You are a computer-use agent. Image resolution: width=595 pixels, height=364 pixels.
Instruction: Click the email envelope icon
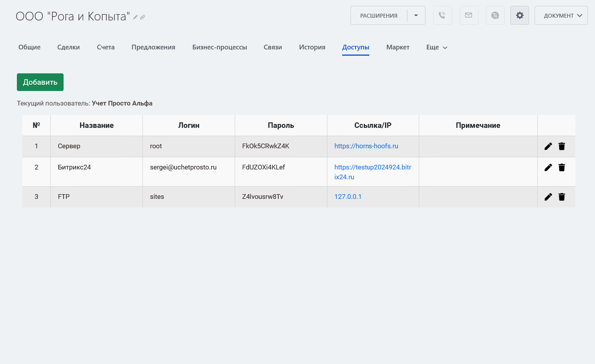tap(469, 15)
